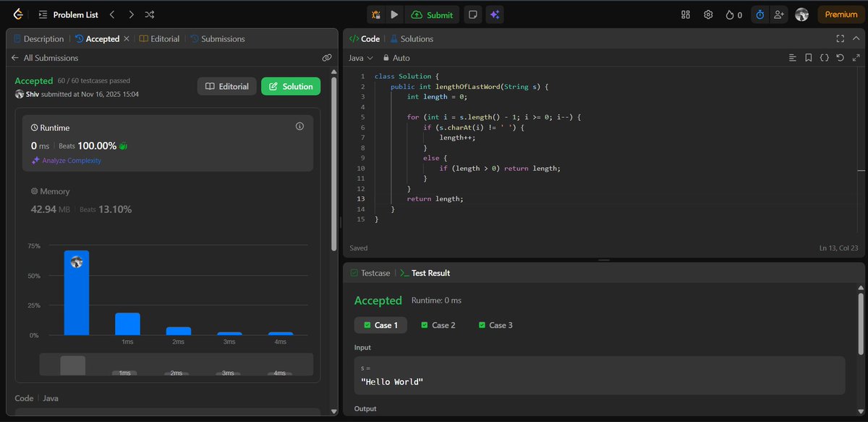Open the Problem List
Viewport: 868px width, 422px height.
69,14
